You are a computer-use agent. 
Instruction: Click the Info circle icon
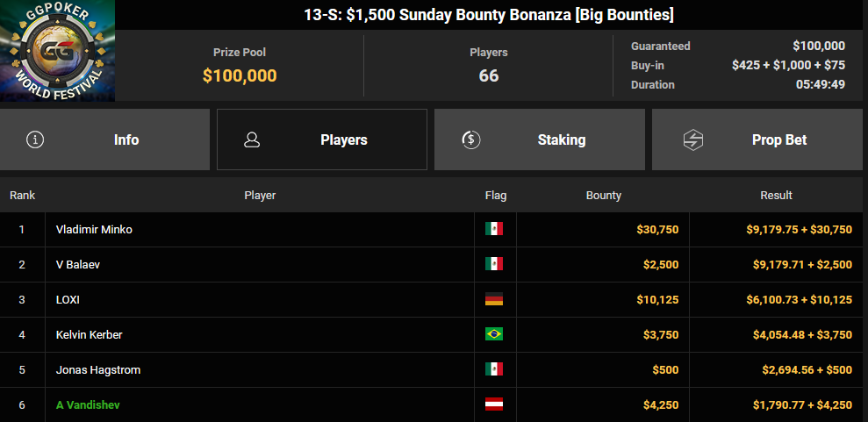click(35, 139)
